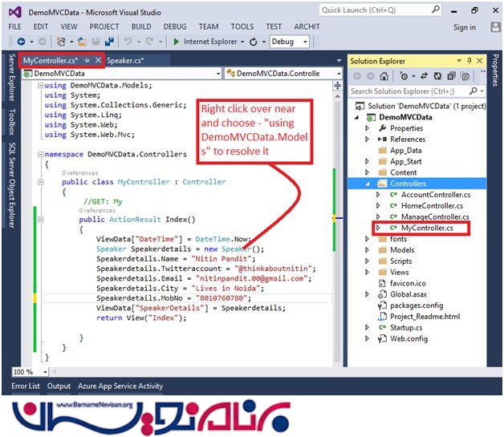Click the Sign in link
Image resolution: width=504 pixels, height=437 pixels.
pos(464,27)
